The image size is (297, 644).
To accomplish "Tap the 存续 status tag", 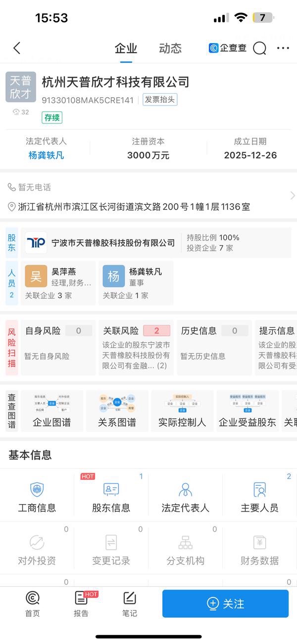I will [x=52, y=117].
